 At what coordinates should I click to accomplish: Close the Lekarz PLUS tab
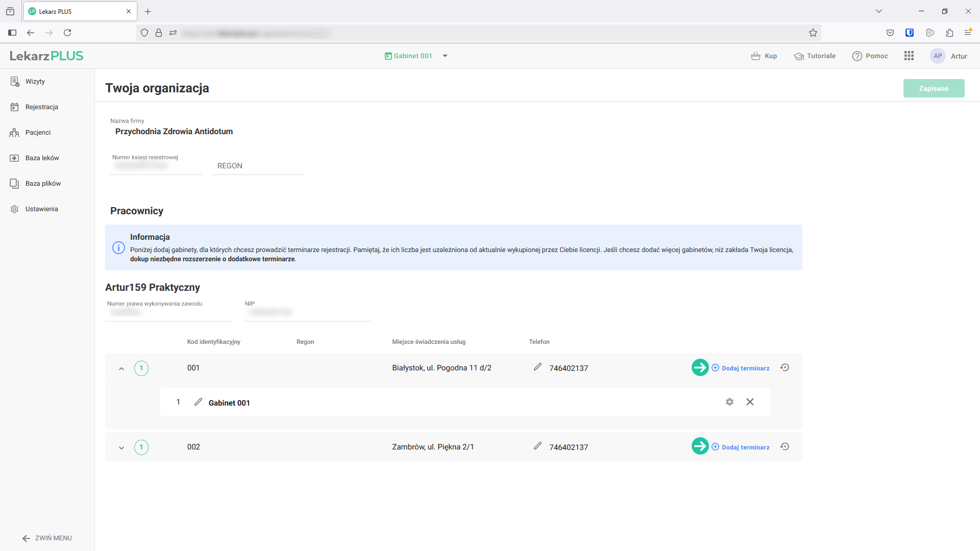point(129,11)
